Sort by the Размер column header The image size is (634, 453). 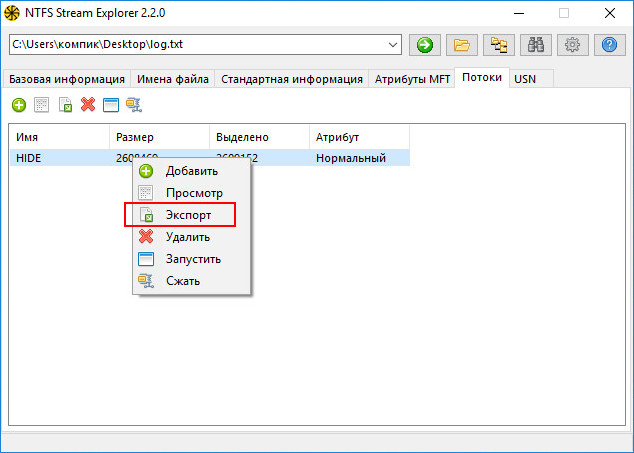159,137
